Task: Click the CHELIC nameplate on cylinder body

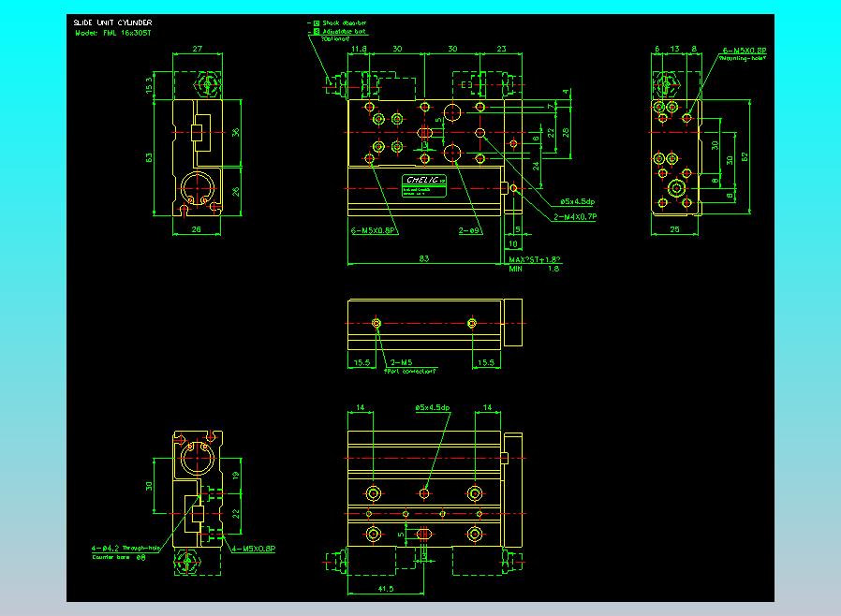Action: pyautogui.click(x=423, y=186)
